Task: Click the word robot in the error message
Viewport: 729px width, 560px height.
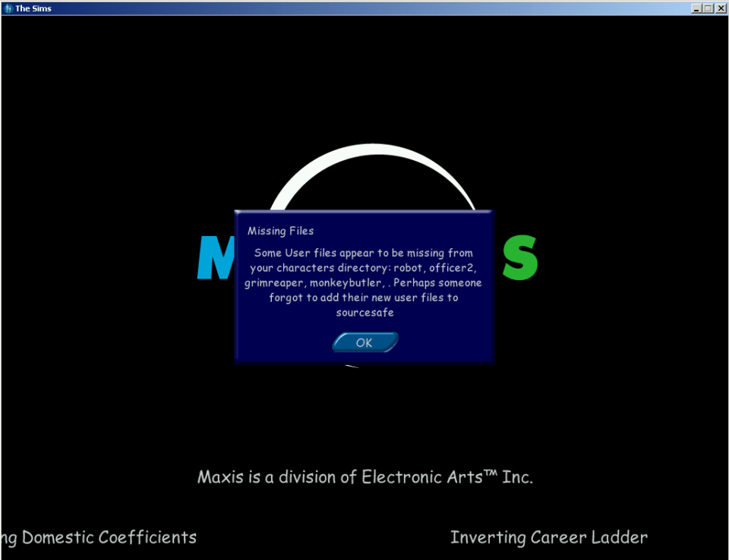Action: [409, 267]
